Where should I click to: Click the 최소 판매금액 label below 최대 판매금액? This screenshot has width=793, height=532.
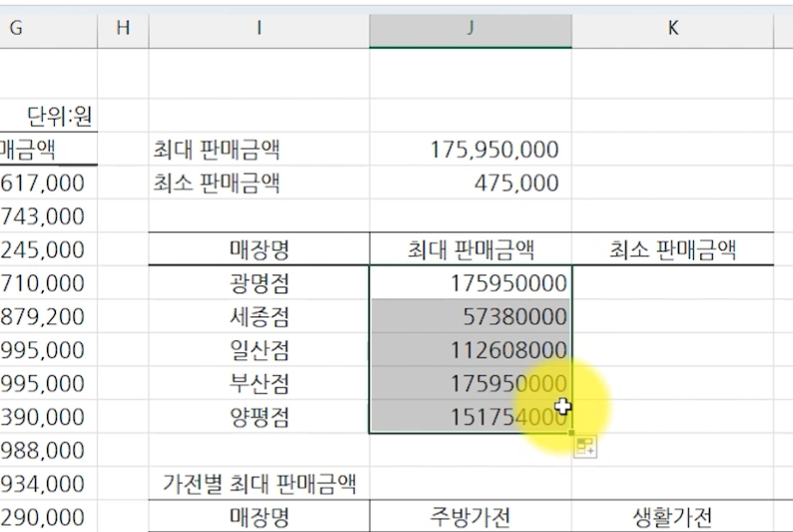(259, 183)
